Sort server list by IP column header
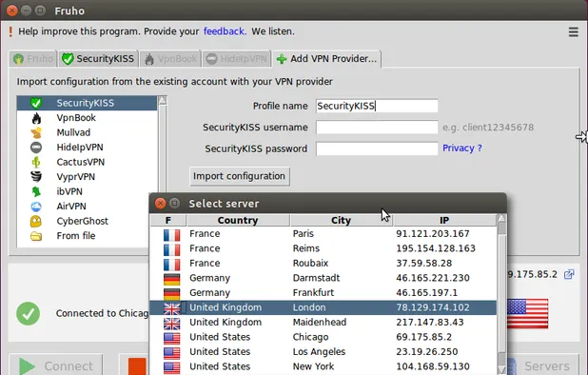 tap(444, 220)
